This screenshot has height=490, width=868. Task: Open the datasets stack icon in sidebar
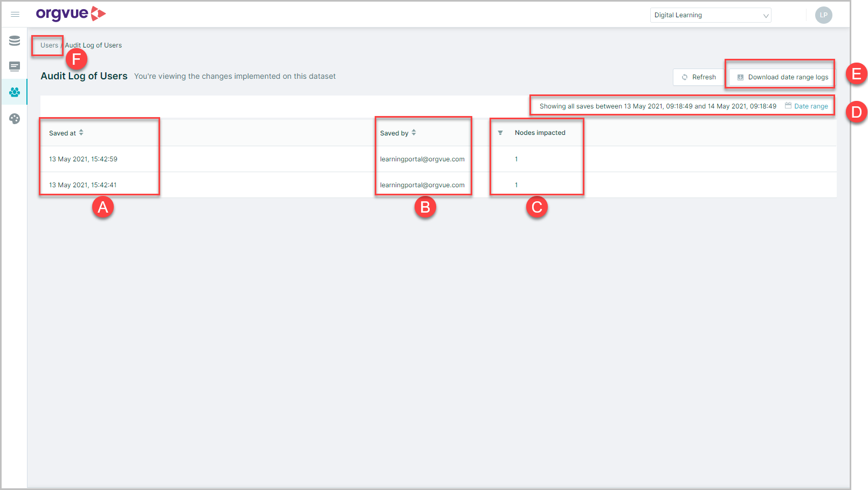click(x=15, y=40)
